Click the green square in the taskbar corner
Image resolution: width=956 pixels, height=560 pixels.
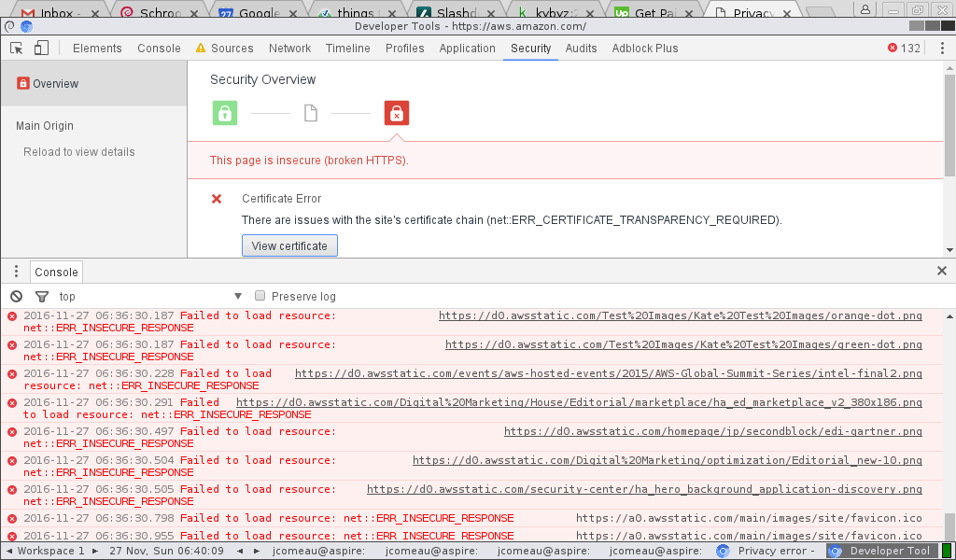coord(945,551)
